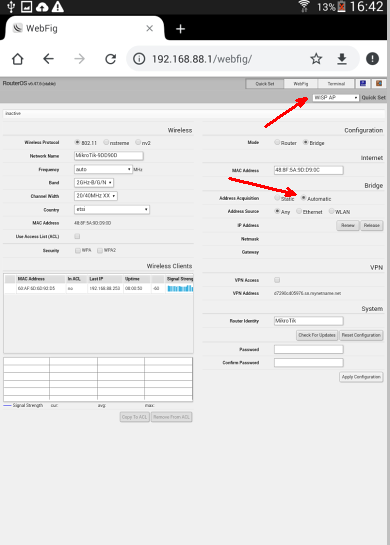Select Any address source
Viewport: 390px width, 545px height.
277,211
